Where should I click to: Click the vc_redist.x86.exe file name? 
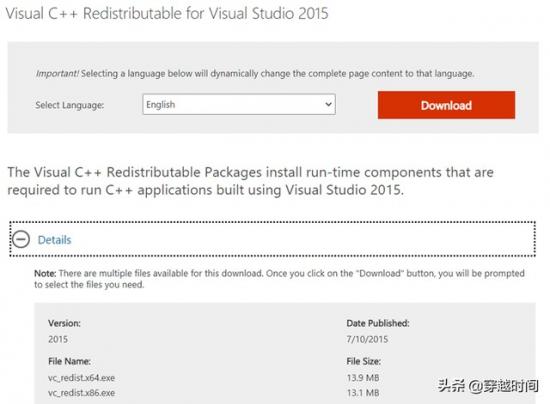coord(81,393)
